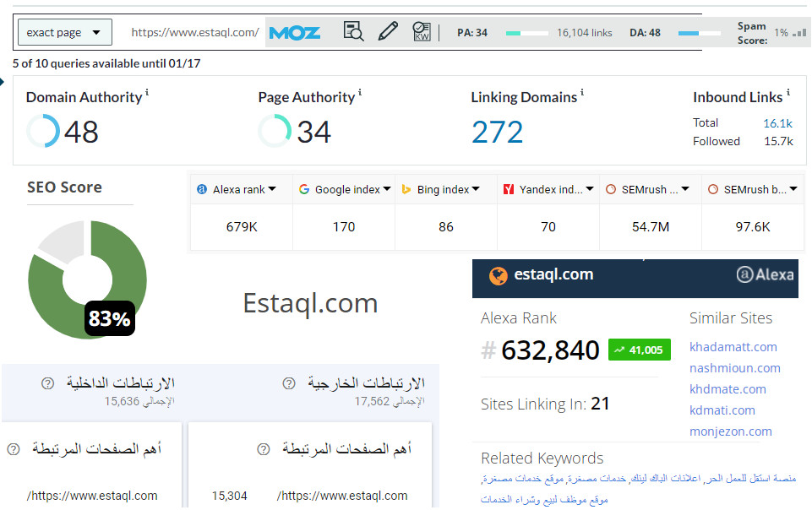Click the 97.6K SEMrush value

pos(753,227)
